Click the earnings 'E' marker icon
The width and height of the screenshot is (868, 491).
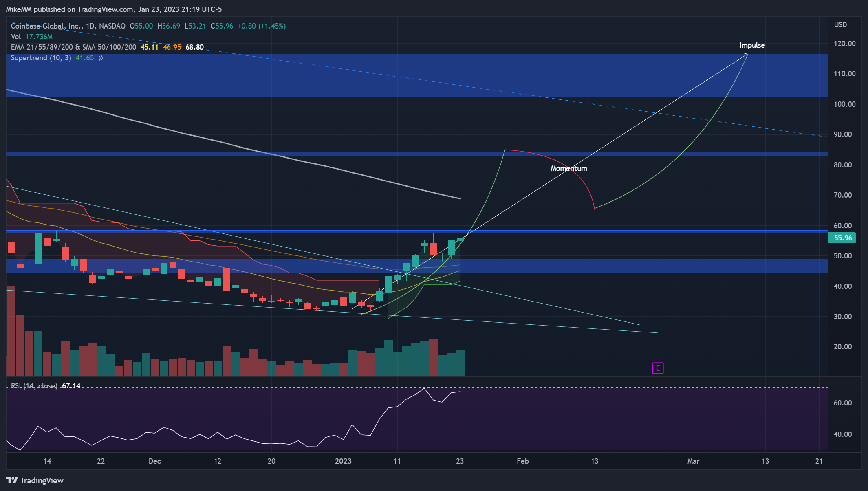pyautogui.click(x=658, y=368)
